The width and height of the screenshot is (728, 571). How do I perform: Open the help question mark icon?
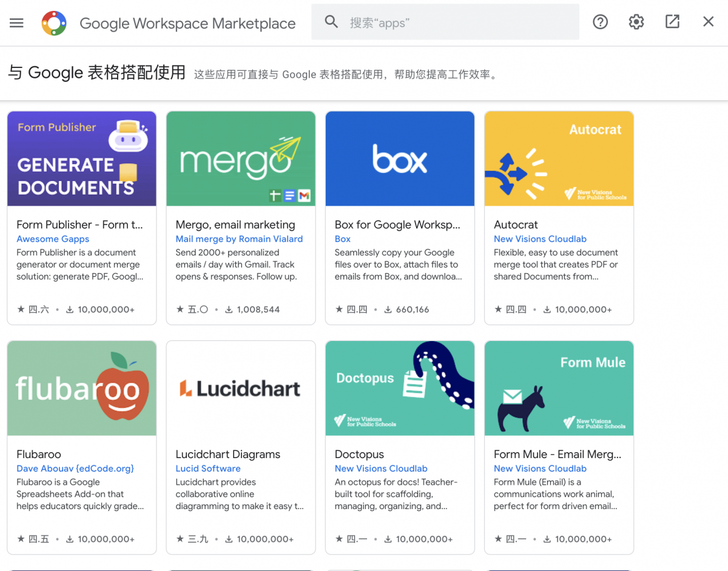tap(601, 22)
